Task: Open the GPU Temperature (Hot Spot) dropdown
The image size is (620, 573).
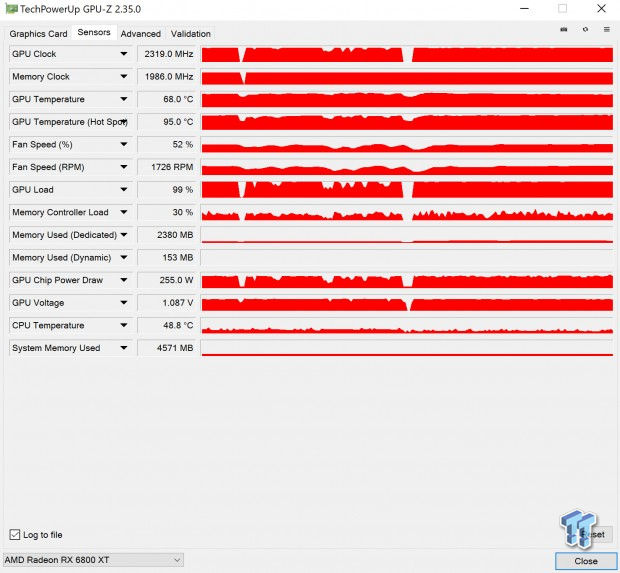Action: click(124, 122)
